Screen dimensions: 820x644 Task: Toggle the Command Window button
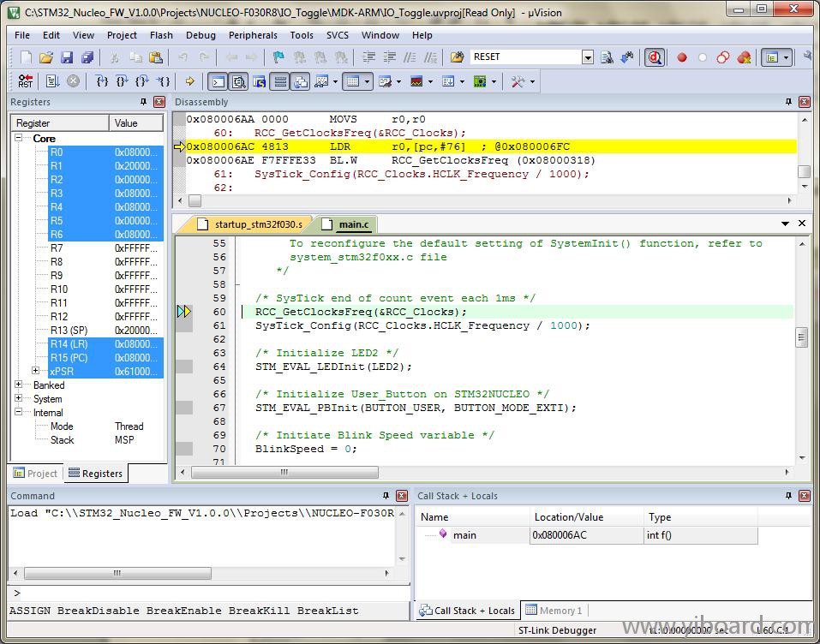click(218, 82)
